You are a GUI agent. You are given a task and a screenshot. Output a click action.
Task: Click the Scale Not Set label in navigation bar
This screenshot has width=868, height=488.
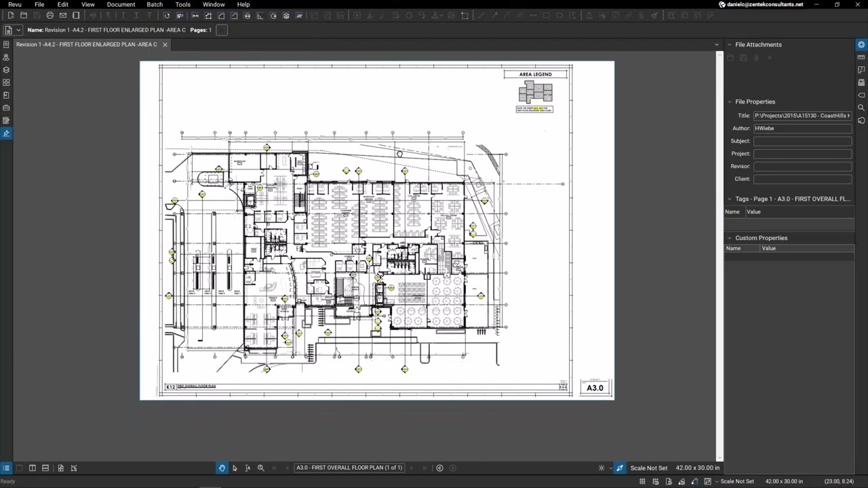648,468
